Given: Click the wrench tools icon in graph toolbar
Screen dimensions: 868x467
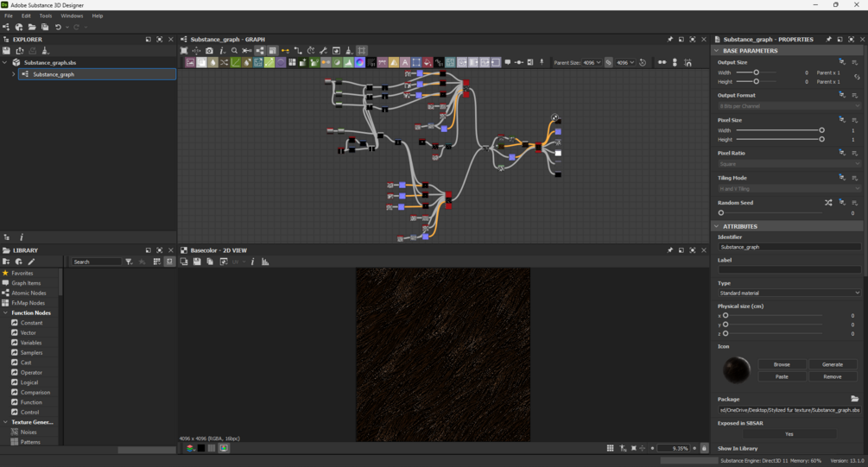Looking at the screenshot, I should [x=323, y=50].
